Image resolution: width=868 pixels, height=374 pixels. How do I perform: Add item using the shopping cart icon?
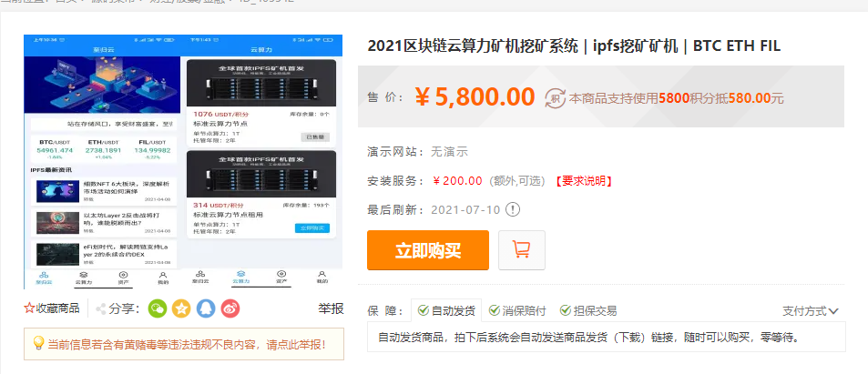click(x=522, y=250)
